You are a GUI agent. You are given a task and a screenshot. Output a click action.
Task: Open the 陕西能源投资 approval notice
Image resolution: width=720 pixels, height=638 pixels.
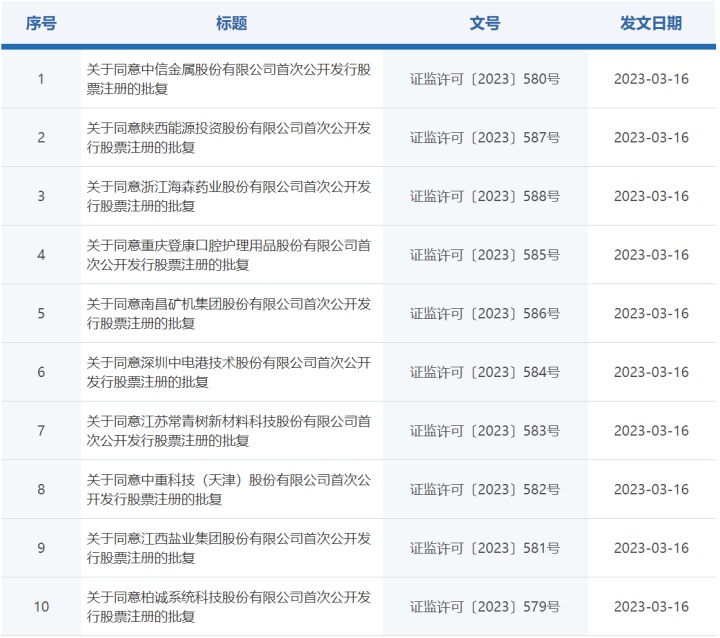click(x=228, y=138)
